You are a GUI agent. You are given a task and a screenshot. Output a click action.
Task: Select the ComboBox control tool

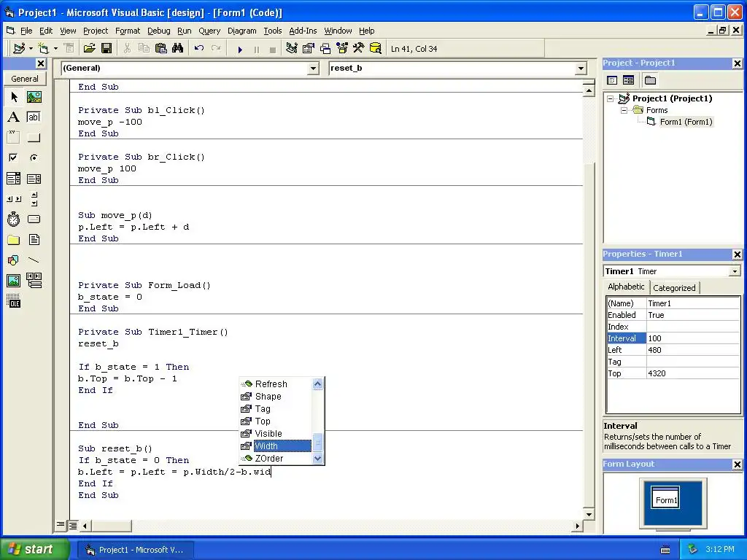[x=14, y=179]
